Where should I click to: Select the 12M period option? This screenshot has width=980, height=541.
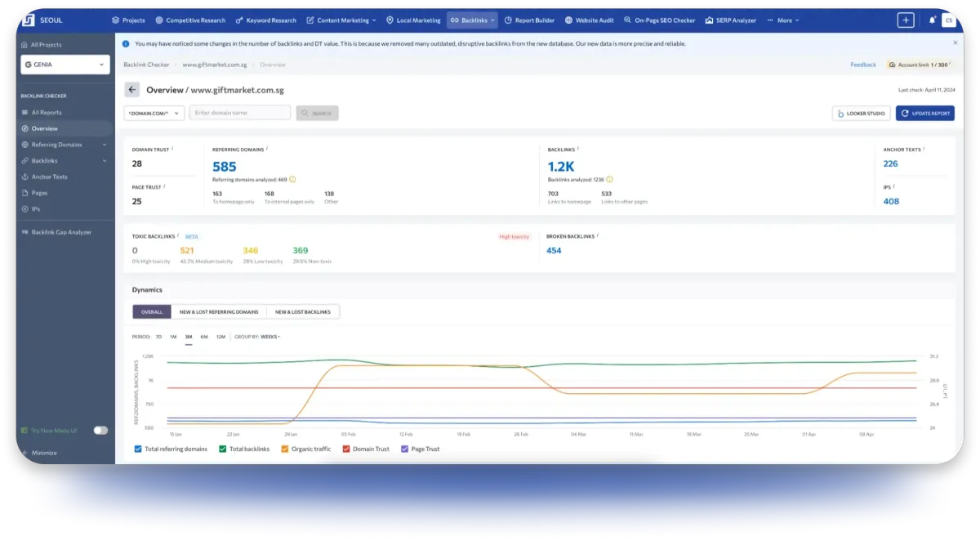click(220, 337)
